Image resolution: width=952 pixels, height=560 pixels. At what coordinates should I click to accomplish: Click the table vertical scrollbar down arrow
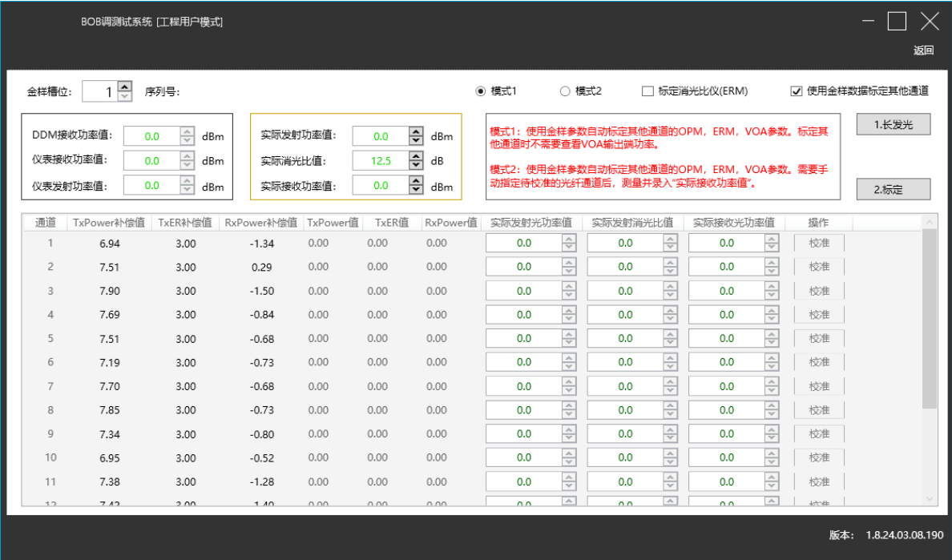coord(930,498)
